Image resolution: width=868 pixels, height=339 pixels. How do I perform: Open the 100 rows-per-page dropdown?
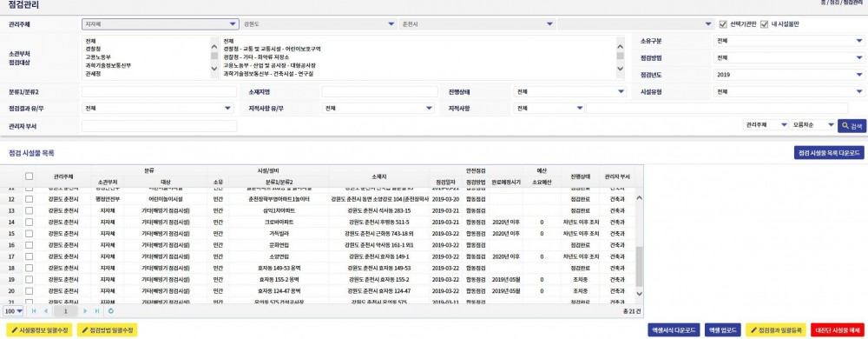point(14,311)
